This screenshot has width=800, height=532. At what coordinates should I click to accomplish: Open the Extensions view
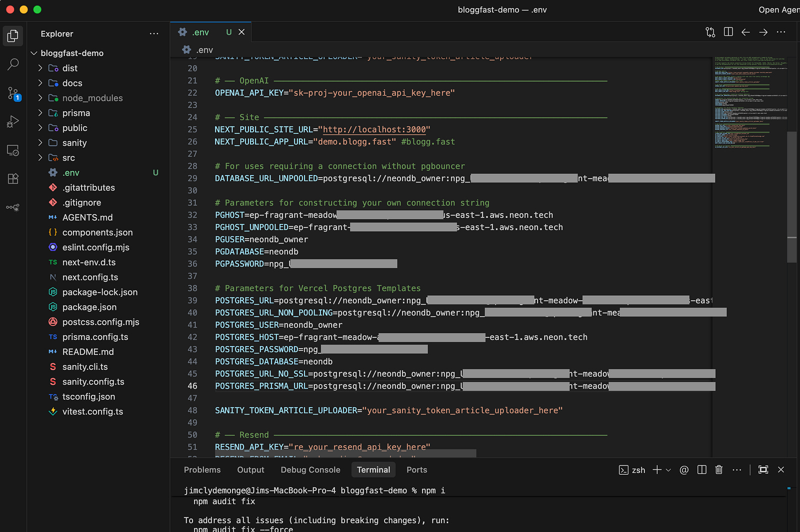tap(13, 178)
